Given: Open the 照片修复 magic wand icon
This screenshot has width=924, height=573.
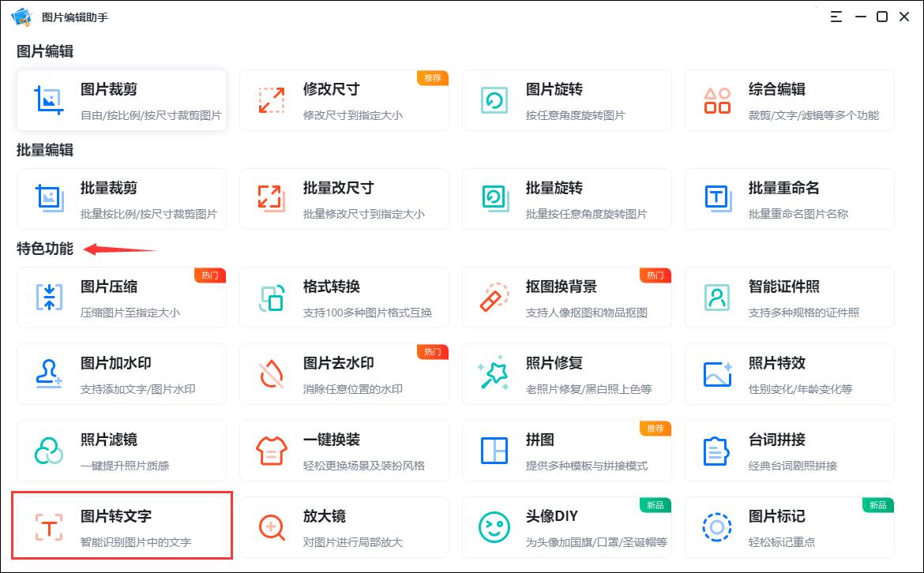Looking at the screenshot, I should point(494,373).
